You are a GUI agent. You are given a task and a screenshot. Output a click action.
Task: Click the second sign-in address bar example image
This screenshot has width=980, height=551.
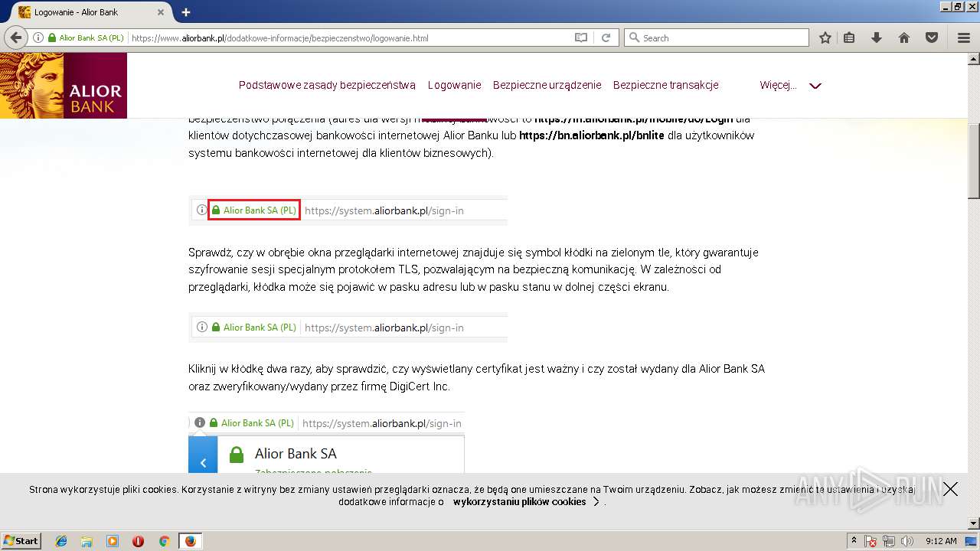point(348,328)
